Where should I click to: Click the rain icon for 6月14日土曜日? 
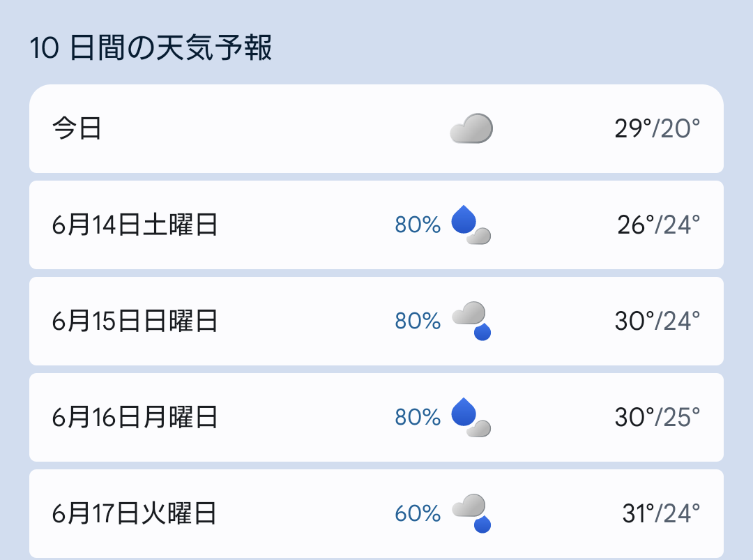[x=471, y=225]
